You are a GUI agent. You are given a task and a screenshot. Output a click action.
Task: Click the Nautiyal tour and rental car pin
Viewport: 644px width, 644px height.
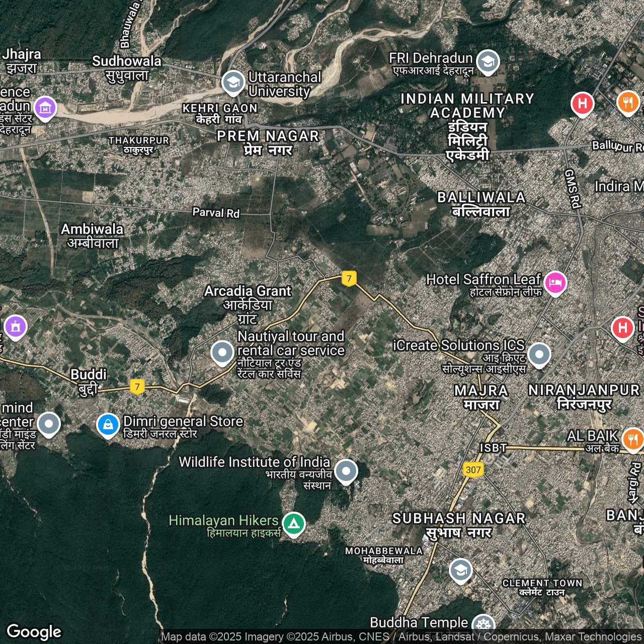(222, 352)
